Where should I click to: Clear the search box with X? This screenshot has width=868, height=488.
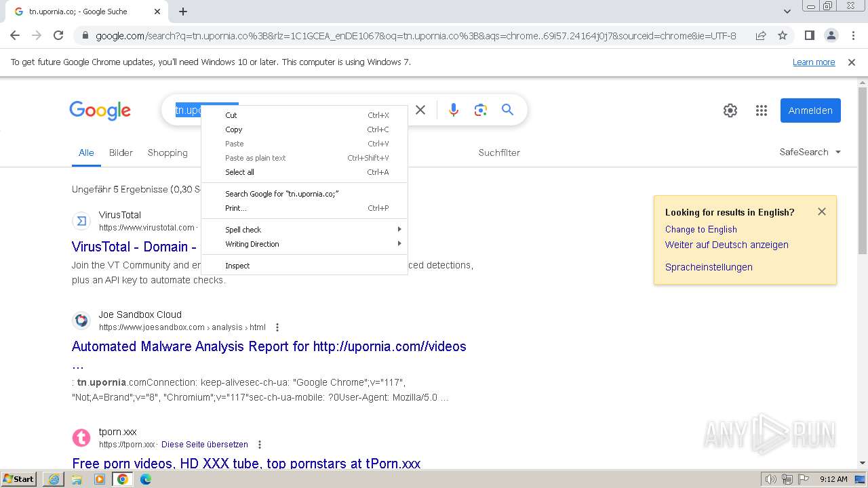420,110
